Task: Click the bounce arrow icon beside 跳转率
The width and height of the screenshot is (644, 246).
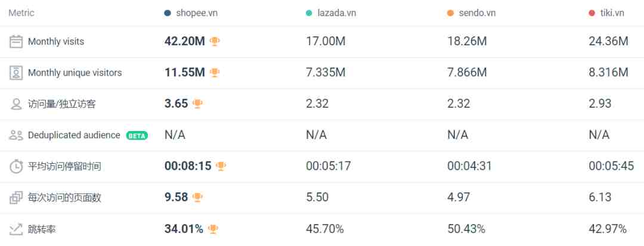Action: point(16,229)
